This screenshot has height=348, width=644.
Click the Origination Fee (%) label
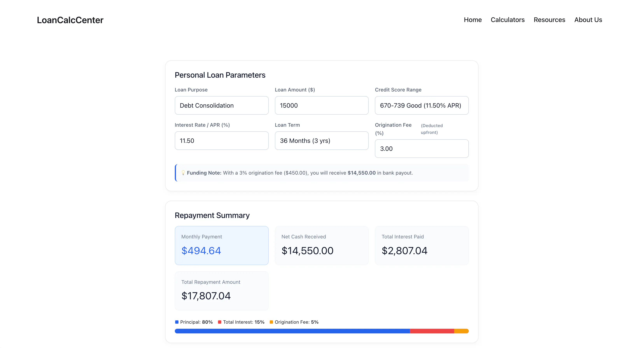coord(393,129)
